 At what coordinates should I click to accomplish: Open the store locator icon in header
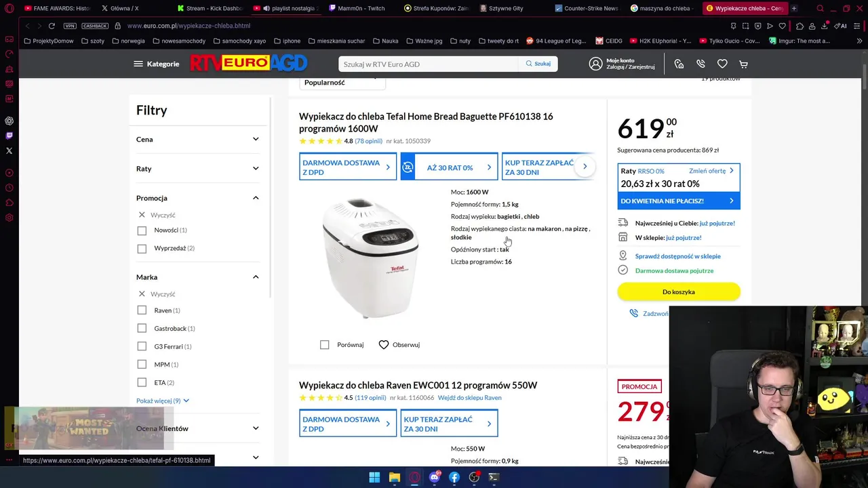pyautogui.click(x=679, y=64)
